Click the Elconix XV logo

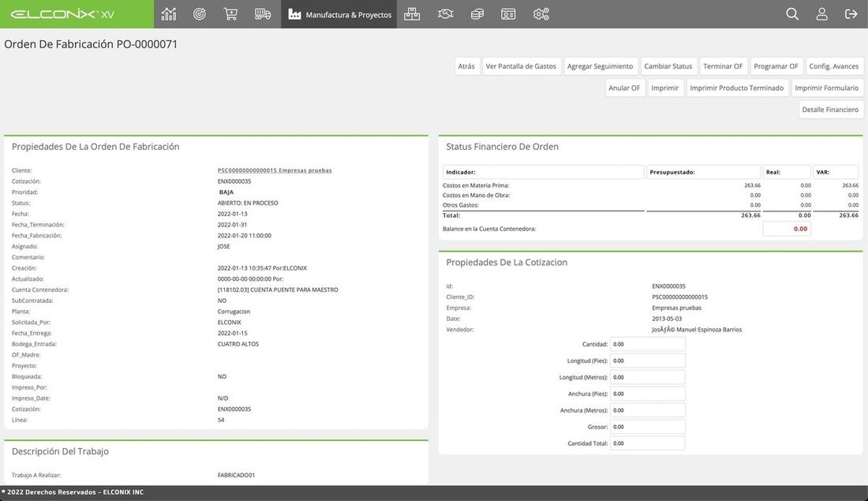pyautogui.click(x=62, y=14)
